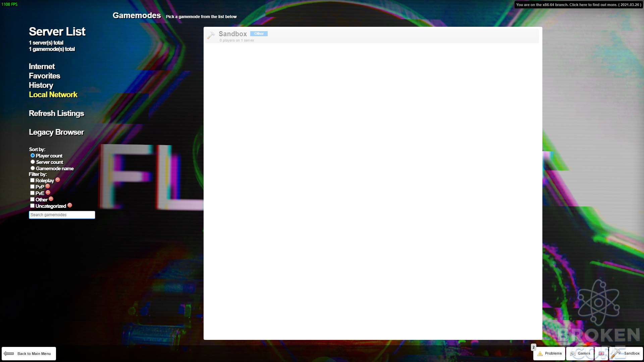Viewport: 644px width, 362px height.
Task: Click the Search gamemodes field
Action: 62,215
